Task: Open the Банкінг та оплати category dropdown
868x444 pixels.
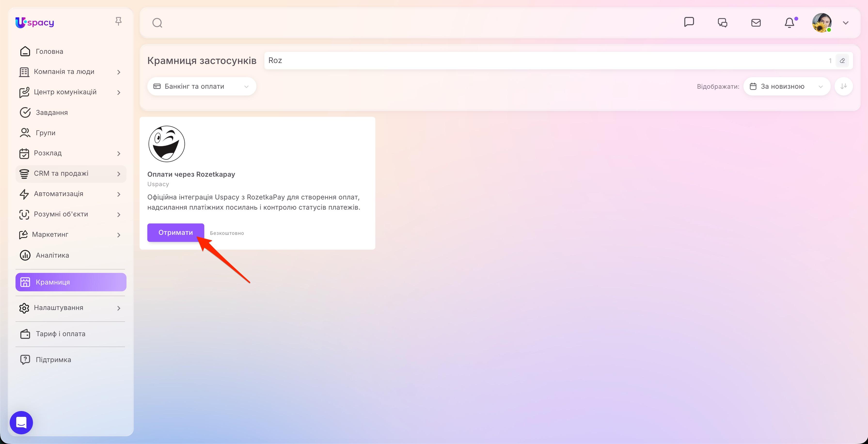Action: [x=202, y=87]
